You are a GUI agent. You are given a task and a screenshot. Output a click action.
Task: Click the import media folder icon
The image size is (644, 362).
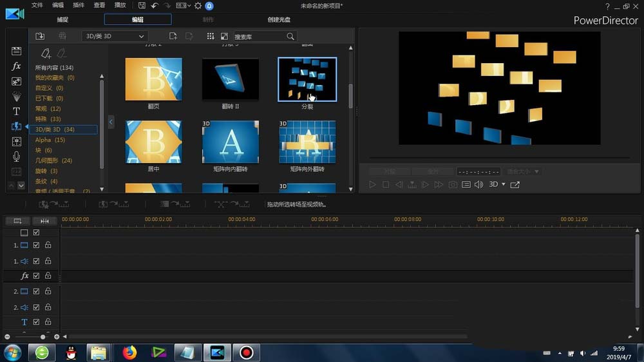click(40, 36)
